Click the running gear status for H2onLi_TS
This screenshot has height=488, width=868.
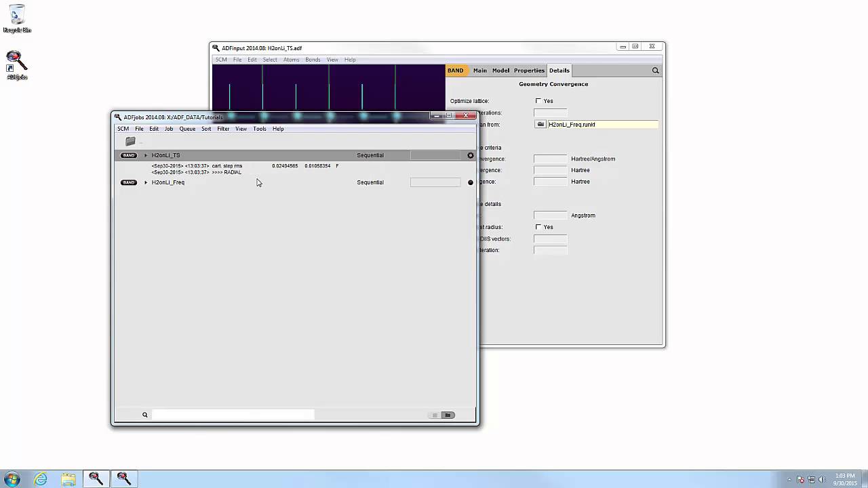[471, 155]
